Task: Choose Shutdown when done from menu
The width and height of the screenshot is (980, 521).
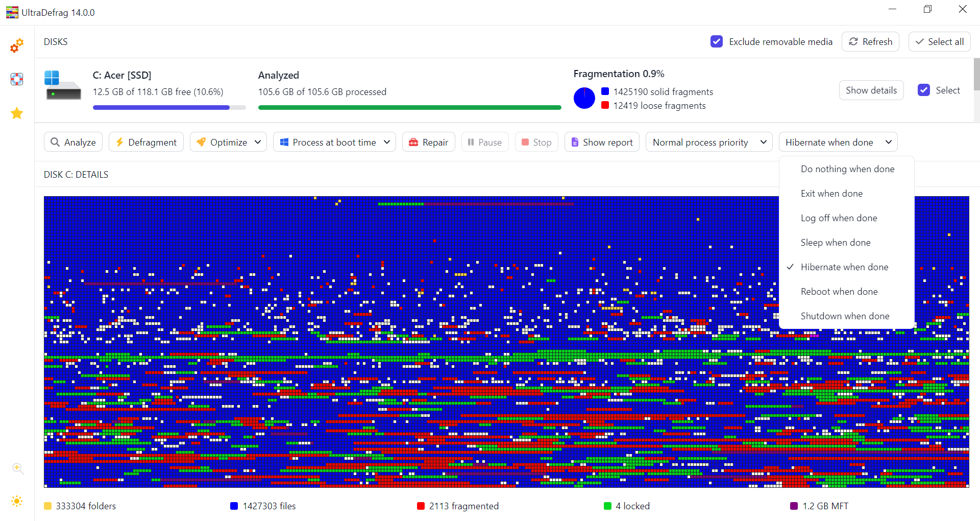Action: (x=845, y=316)
